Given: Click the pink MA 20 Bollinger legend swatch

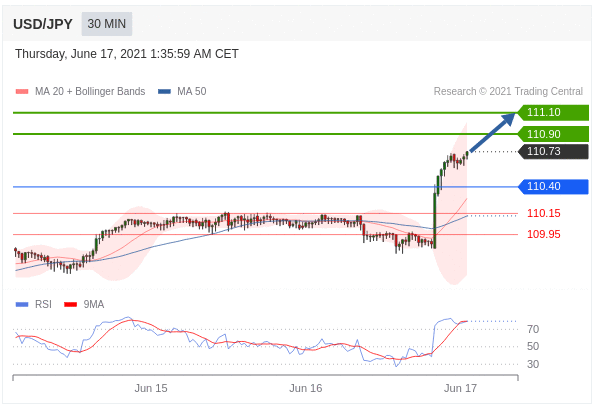Looking at the screenshot, I should coord(22,92).
